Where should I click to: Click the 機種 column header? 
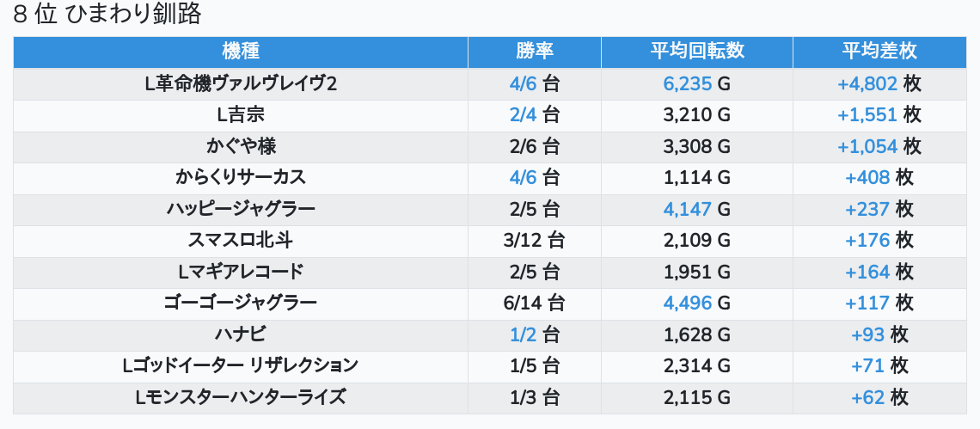241,52
